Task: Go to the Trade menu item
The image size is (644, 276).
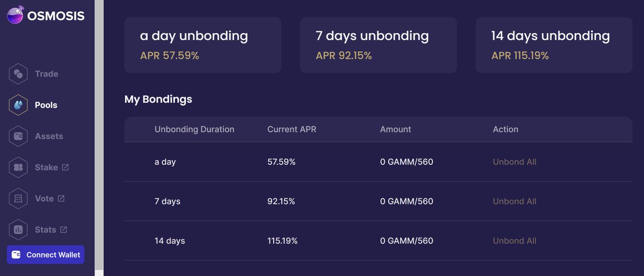Action: pos(46,74)
